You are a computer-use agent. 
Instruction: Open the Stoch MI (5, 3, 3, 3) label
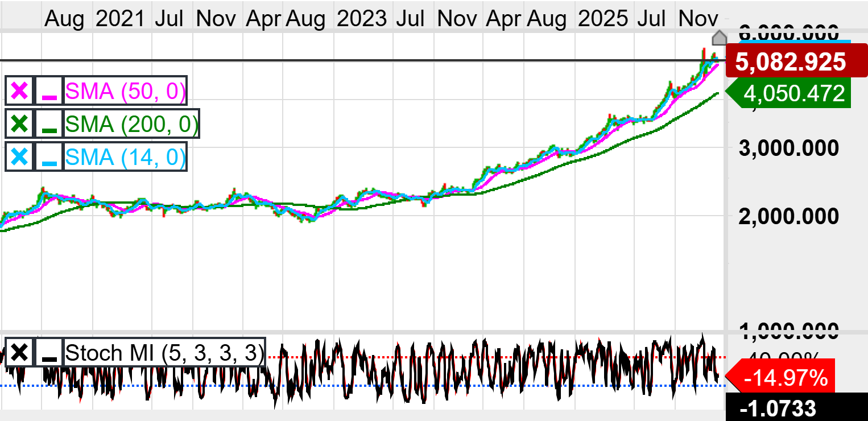tap(165, 353)
